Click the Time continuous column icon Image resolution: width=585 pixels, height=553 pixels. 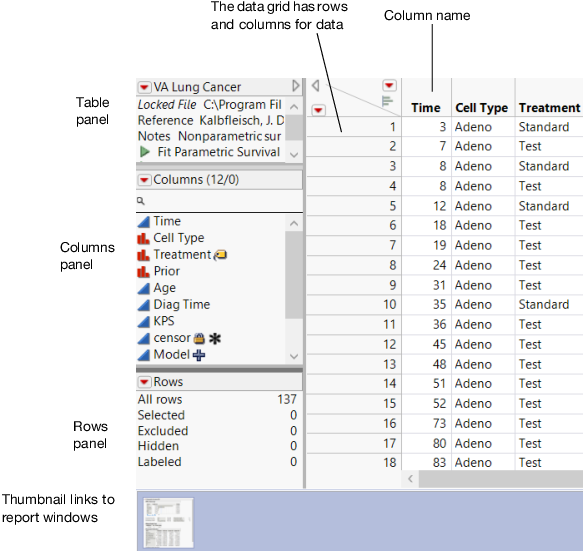click(144, 222)
